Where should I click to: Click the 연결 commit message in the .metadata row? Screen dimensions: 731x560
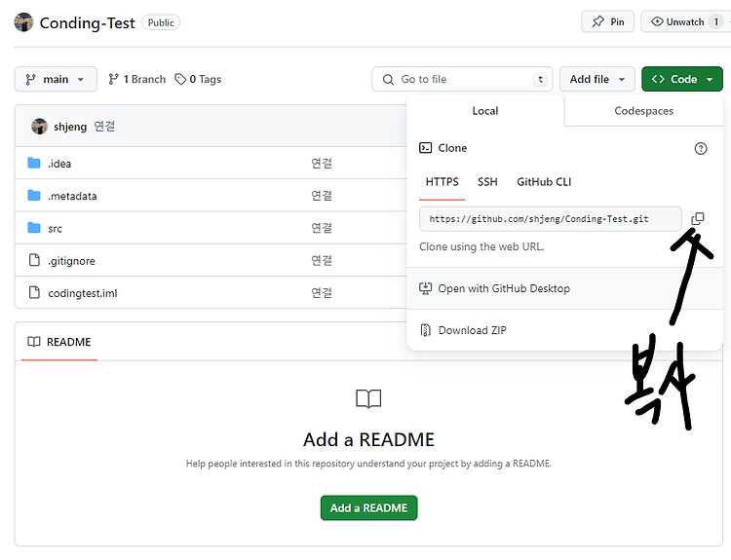pos(322,195)
